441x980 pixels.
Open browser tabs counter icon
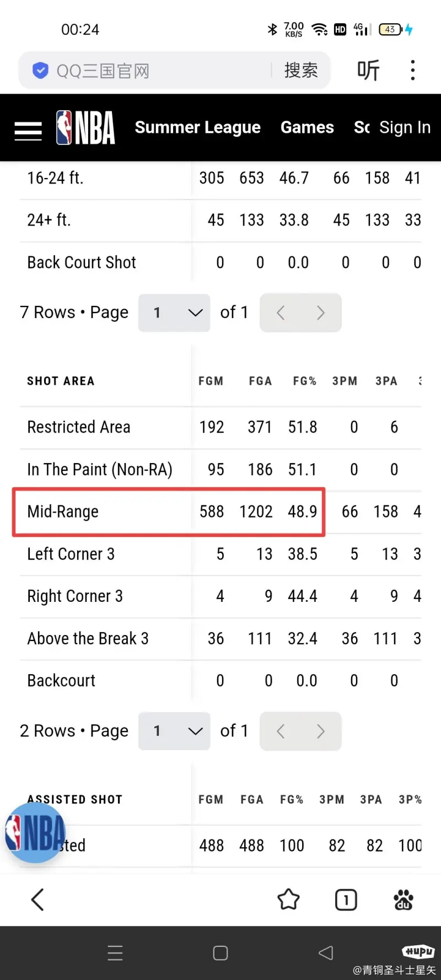coord(346,900)
